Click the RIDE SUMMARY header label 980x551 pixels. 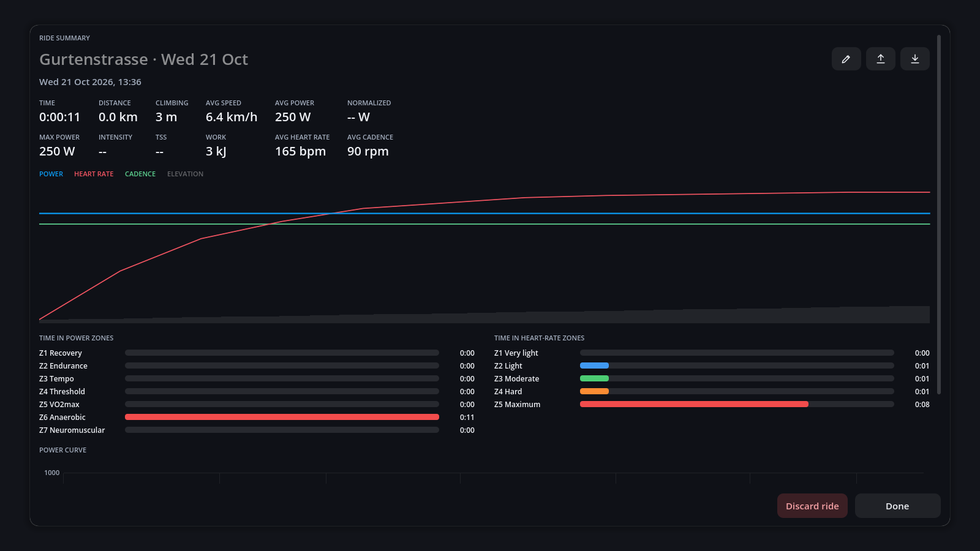(x=64, y=38)
